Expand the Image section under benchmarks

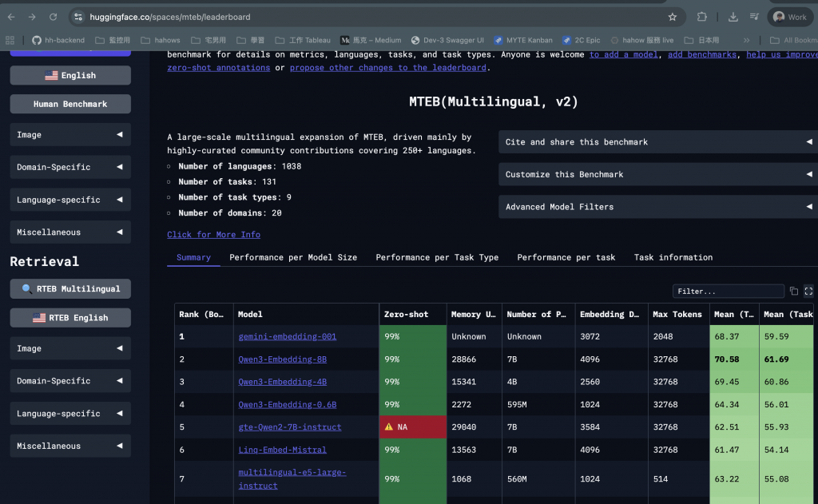(x=70, y=135)
